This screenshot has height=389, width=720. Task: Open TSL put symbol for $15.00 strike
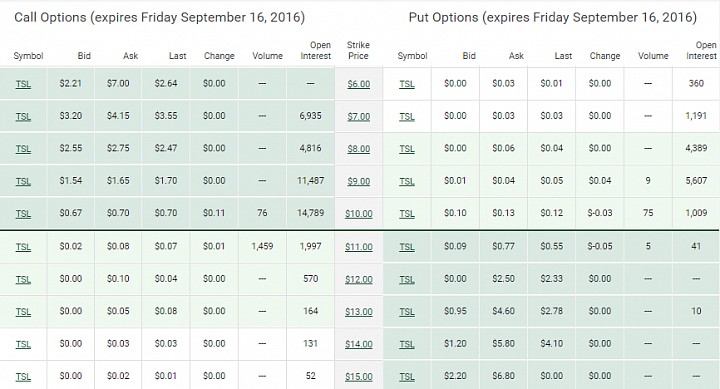407,377
